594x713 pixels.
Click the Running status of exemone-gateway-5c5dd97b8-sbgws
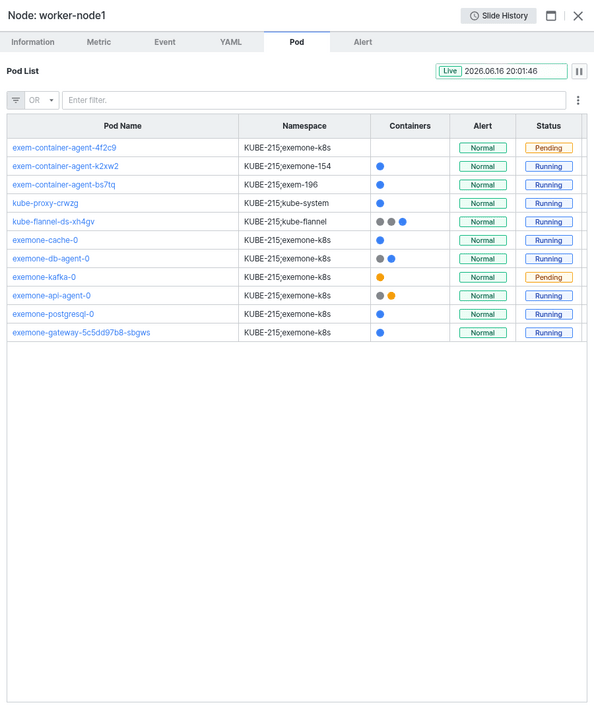tap(549, 333)
